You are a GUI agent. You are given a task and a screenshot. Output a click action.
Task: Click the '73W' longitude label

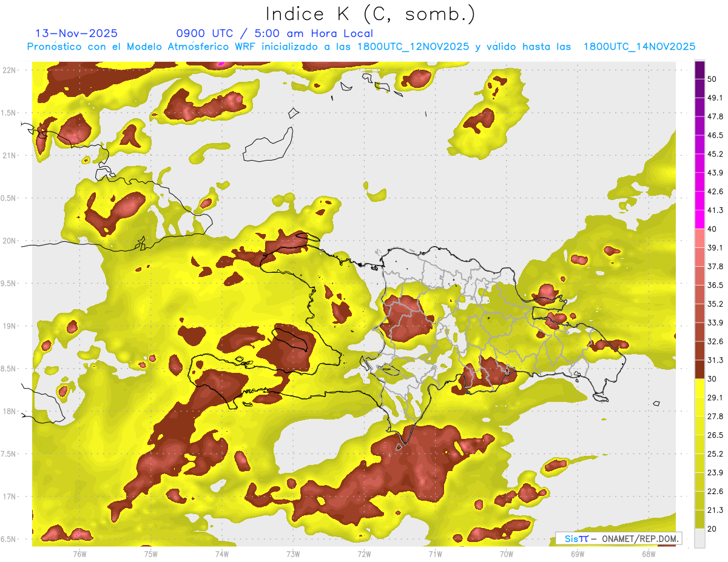pos(293,554)
